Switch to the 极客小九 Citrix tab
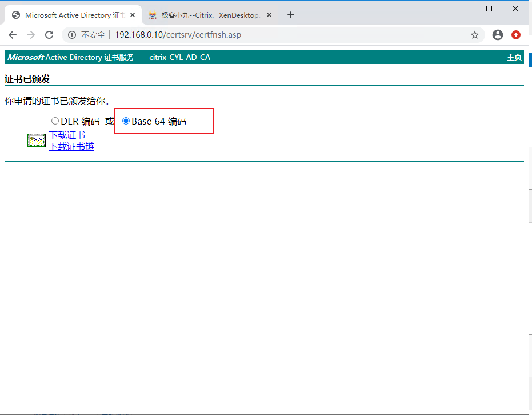The image size is (532, 415). 209,15
